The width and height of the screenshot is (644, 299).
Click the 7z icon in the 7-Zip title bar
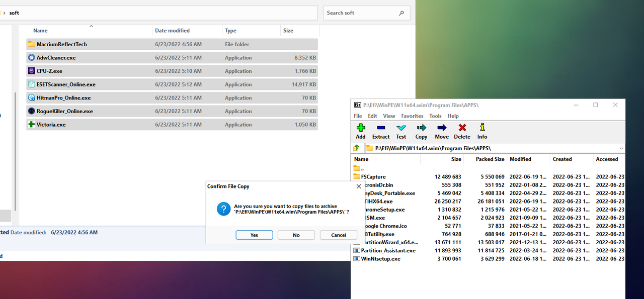coord(357,105)
